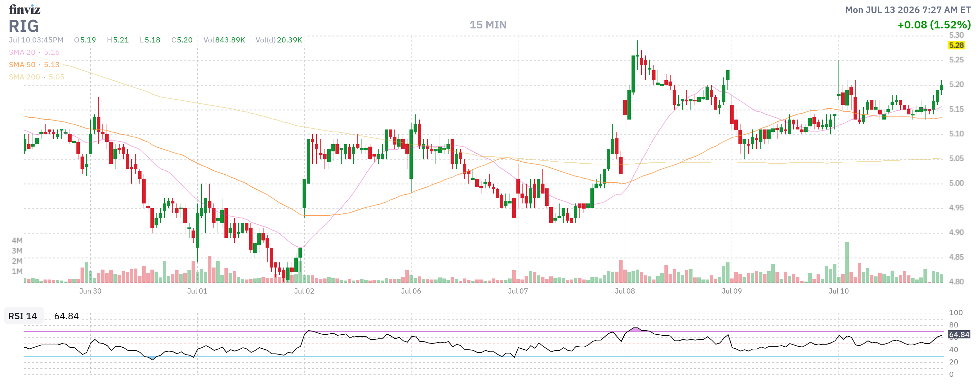Click the SMA 20 indicator legend
Screen dimensions: 980x385
(34, 52)
